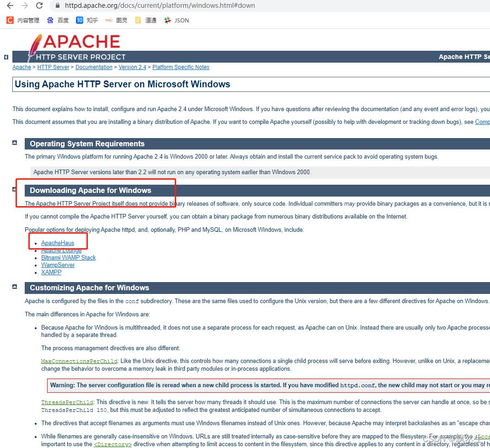This screenshot has height=448, width=490.
Task: Open the 百度 bookmark
Action: [58, 20]
